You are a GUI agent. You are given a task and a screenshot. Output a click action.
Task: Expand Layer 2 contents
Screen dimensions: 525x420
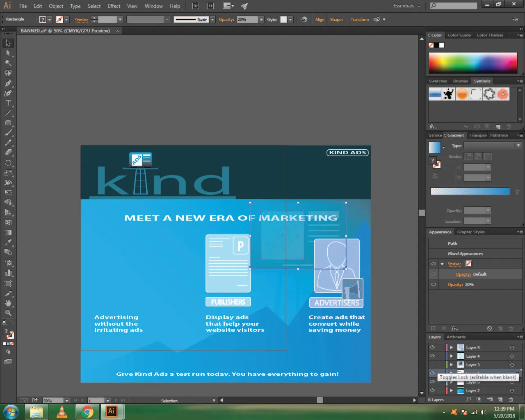click(x=452, y=390)
